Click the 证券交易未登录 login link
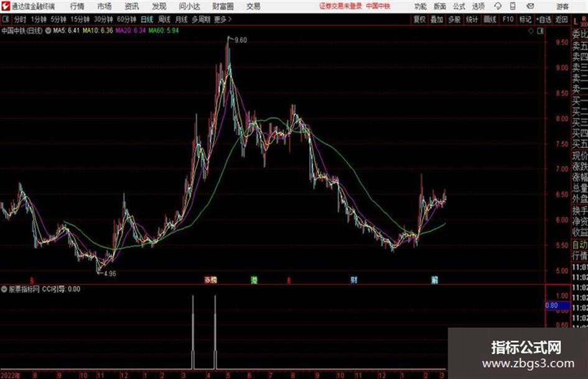This screenshot has width=588, height=379. (x=340, y=6)
